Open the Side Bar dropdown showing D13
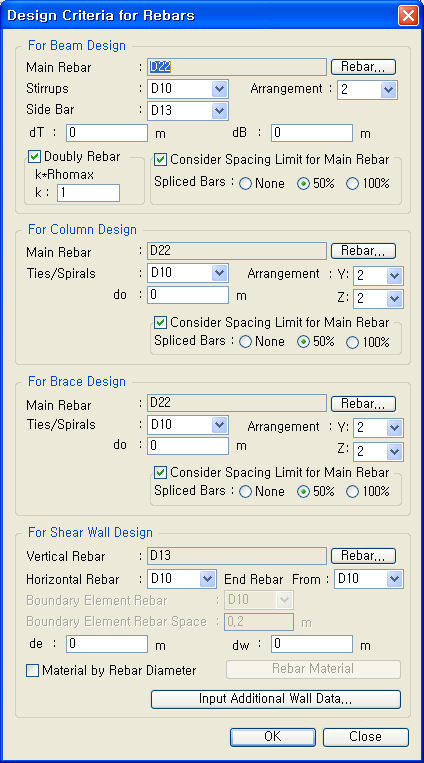 pos(188,111)
